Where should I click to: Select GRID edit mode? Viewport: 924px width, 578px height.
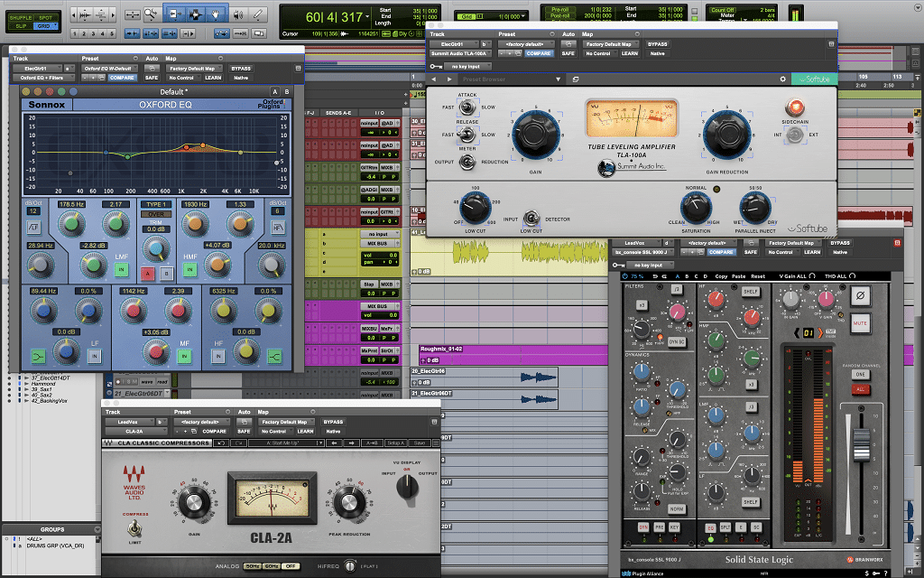(46, 26)
